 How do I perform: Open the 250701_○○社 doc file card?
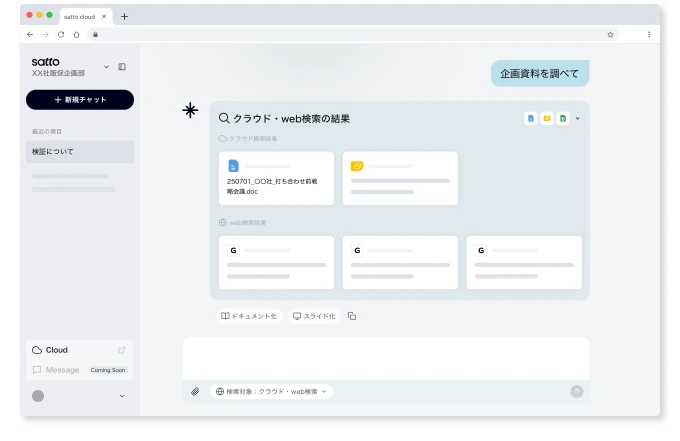pyautogui.click(x=276, y=178)
